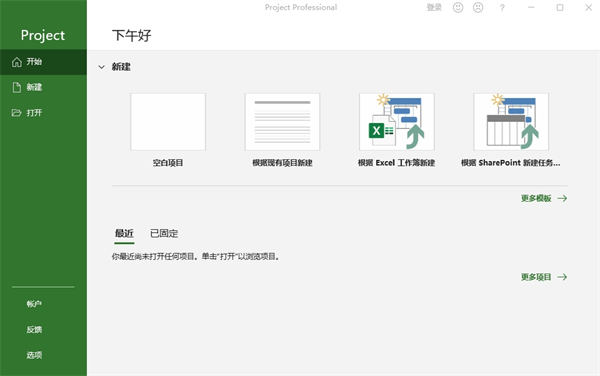This screenshot has height=376, width=600.
Task: Maximize the Project window
Action: 560,7
